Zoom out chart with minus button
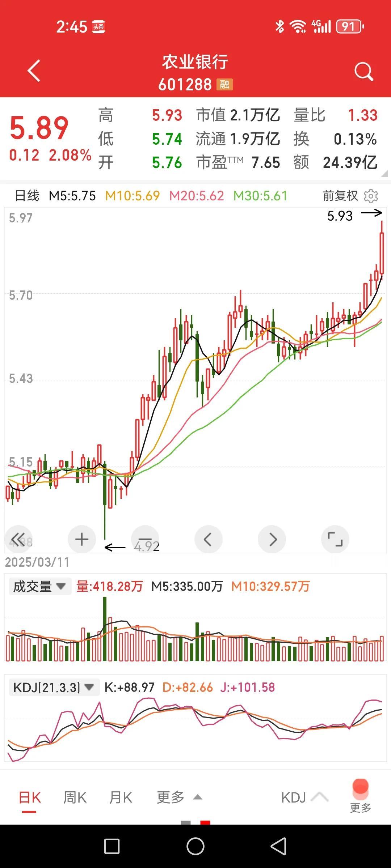 click(x=145, y=539)
